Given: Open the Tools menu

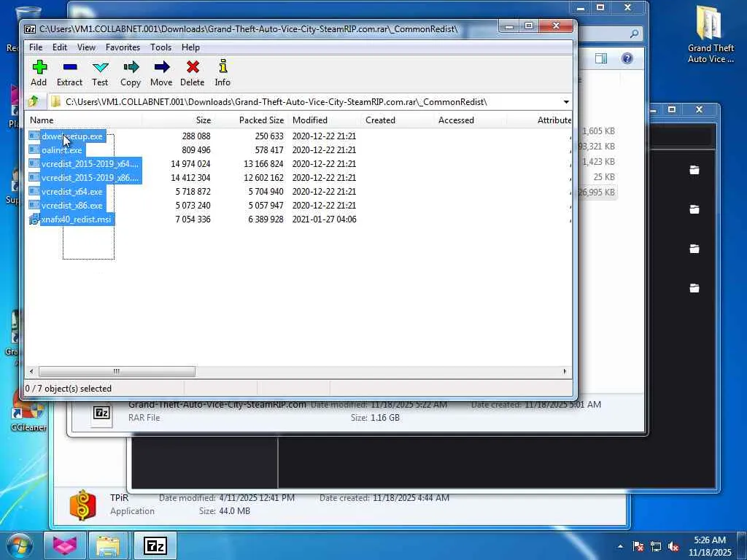Looking at the screenshot, I should (x=160, y=47).
